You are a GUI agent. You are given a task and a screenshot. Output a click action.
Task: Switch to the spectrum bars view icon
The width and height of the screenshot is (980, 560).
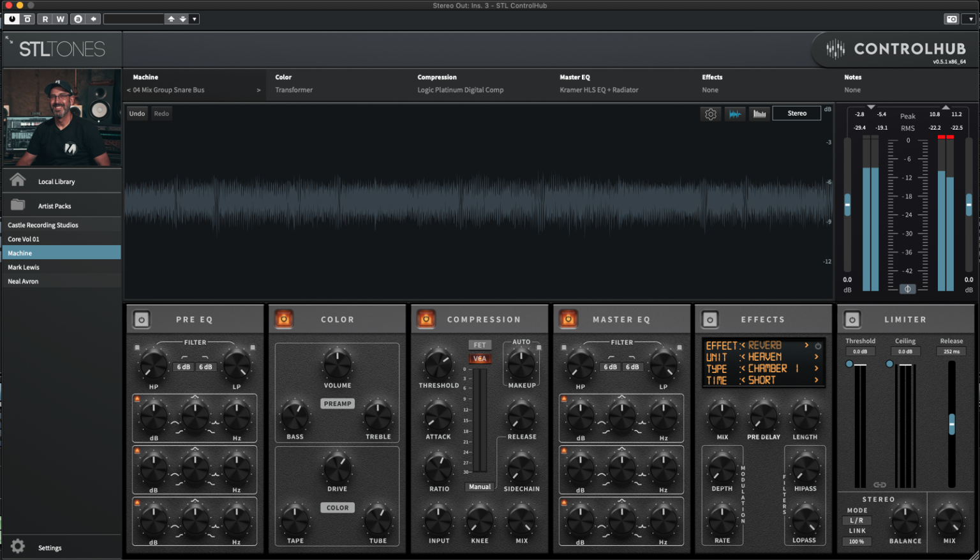point(759,114)
